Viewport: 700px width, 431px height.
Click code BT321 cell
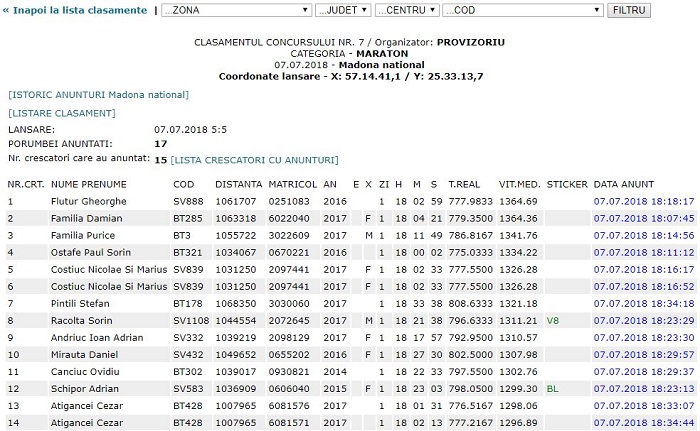click(x=188, y=252)
